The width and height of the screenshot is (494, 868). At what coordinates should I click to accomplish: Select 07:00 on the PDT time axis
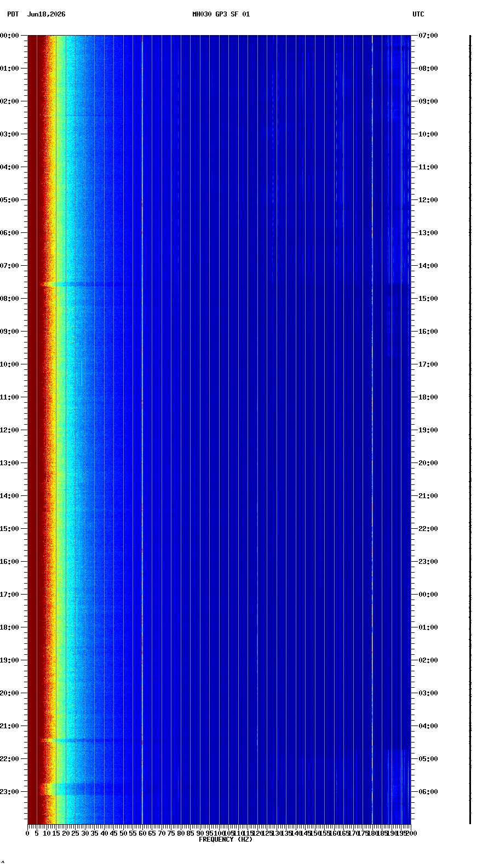point(9,266)
